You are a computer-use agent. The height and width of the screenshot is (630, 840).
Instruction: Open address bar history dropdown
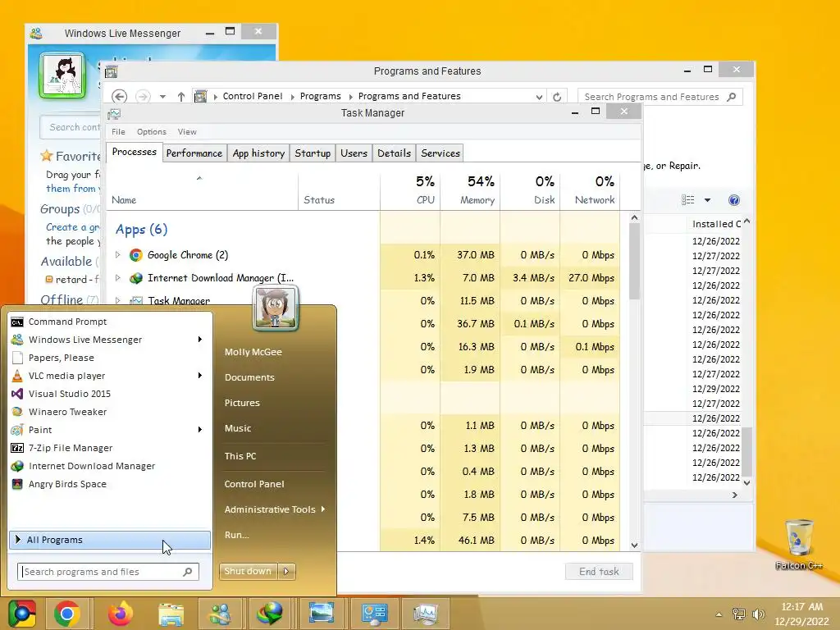point(539,97)
